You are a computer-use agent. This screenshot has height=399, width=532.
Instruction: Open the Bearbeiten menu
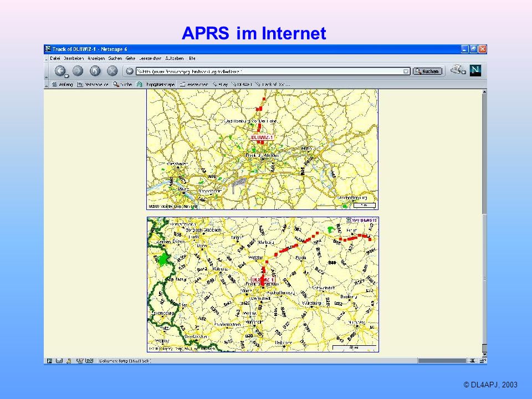(74, 58)
